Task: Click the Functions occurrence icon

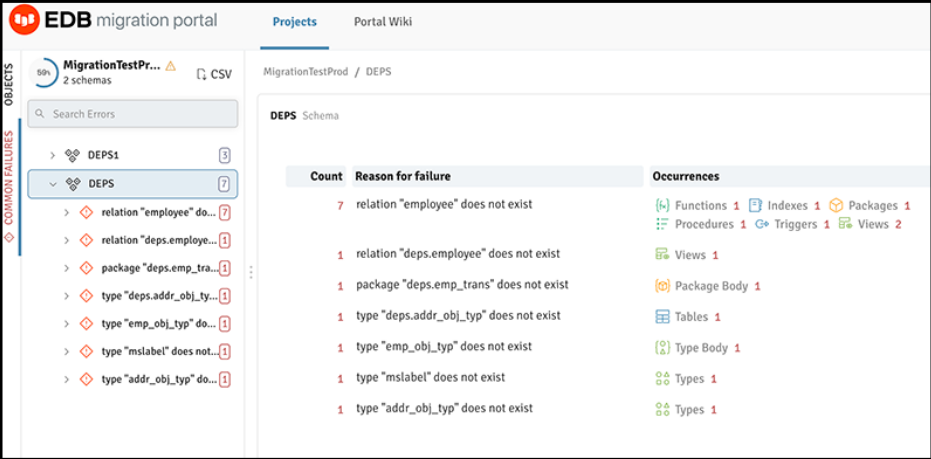Action: 661,206
